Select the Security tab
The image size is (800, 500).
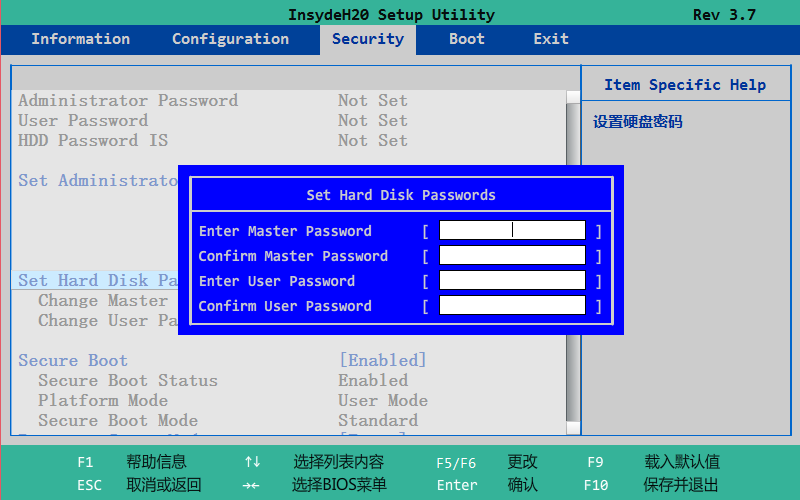[x=367, y=39]
